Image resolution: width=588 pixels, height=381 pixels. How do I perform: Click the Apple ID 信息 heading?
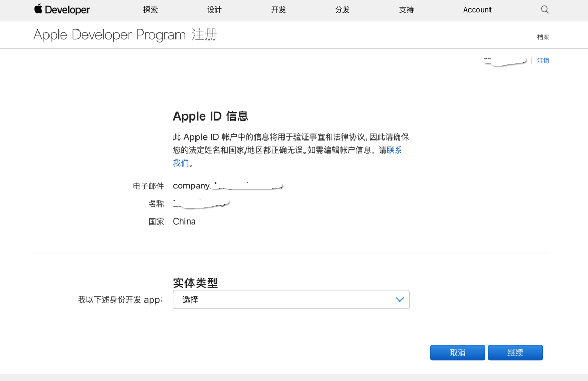pyautogui.click(x=210, y=116)
